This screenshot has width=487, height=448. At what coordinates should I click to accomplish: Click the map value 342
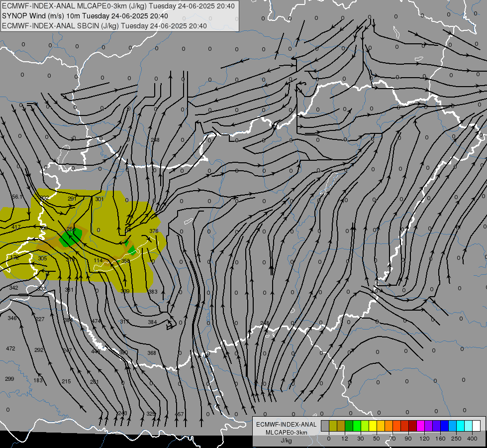(13, 288)
